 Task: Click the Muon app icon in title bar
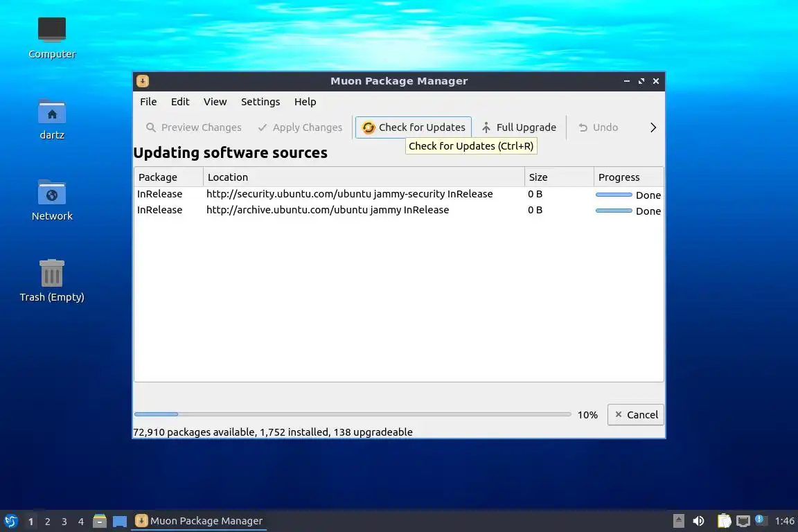pos(143,81)
